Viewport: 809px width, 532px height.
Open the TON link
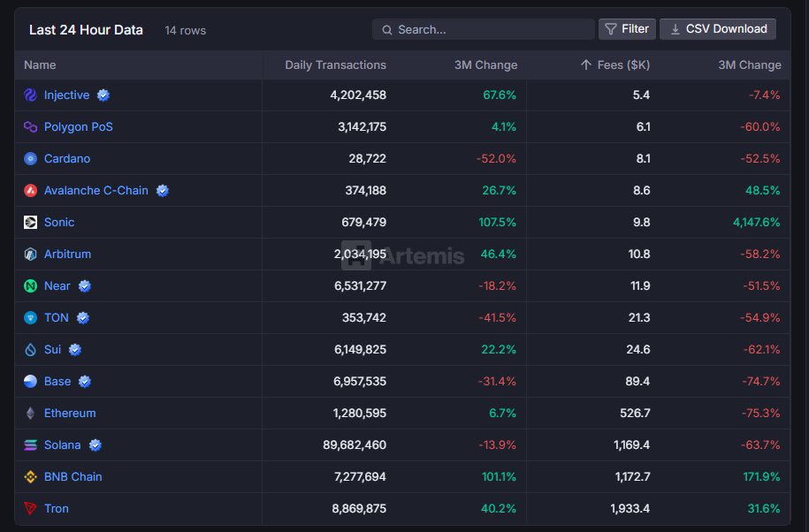(x=57, y=318)
